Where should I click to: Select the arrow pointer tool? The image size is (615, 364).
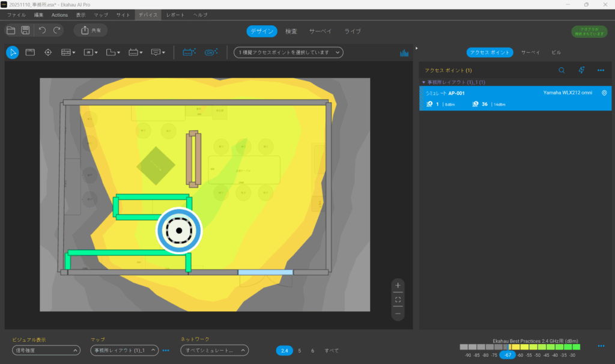point(12,53)
